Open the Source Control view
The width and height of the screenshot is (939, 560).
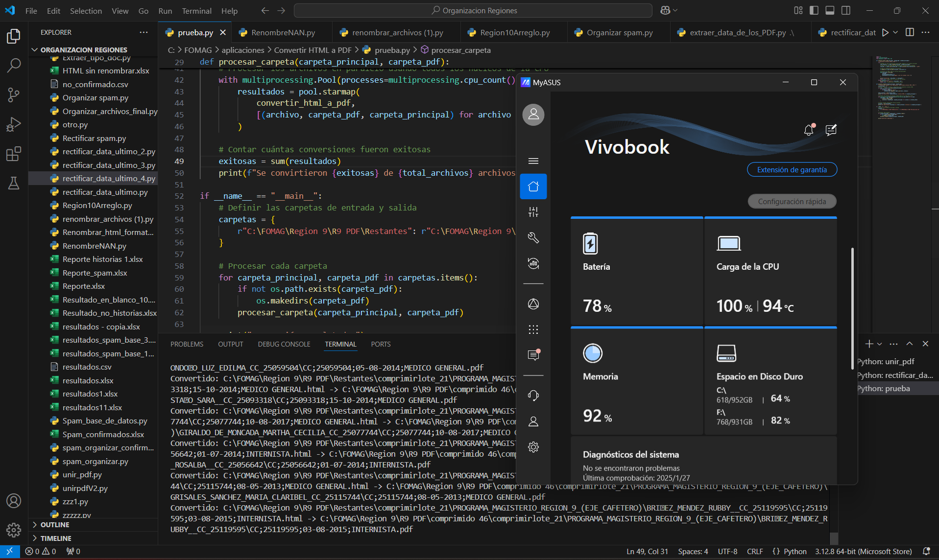14,94
